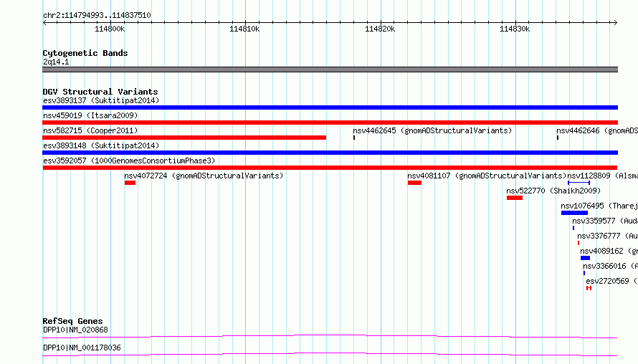The width and height of the screenshot is (638, 364).
Task: Open the nsv459019 (Itsara2009) label
Action: [90, 115]
